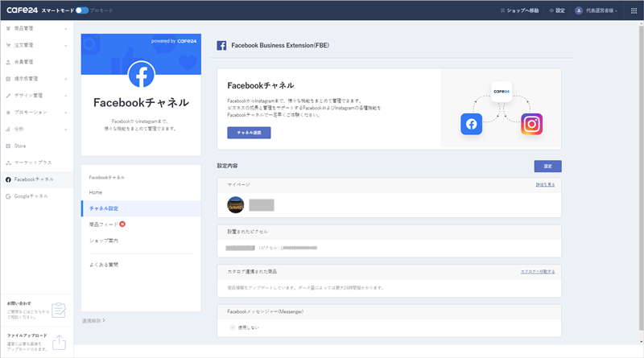Click the Instagram tile in the illustration

(x=532, y=124)
